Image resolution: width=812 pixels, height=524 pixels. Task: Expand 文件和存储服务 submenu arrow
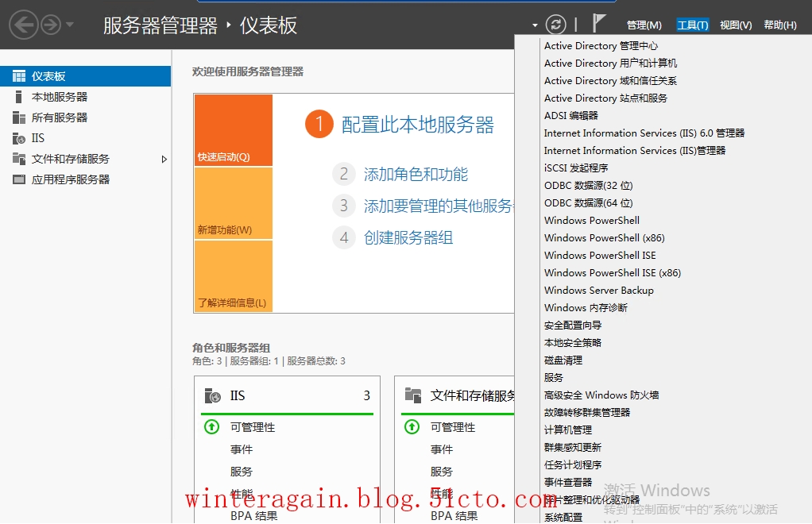point(164,160)
